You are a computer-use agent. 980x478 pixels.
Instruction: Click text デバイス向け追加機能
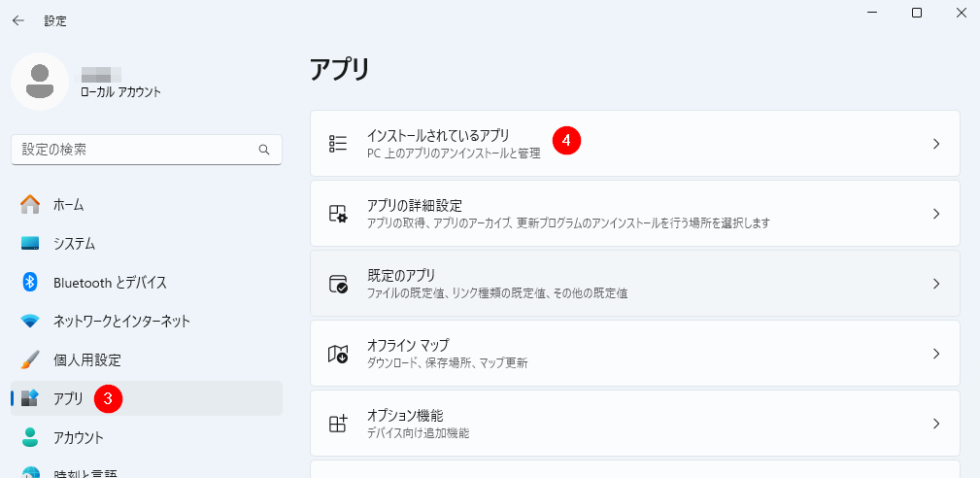tap(418, 433)
